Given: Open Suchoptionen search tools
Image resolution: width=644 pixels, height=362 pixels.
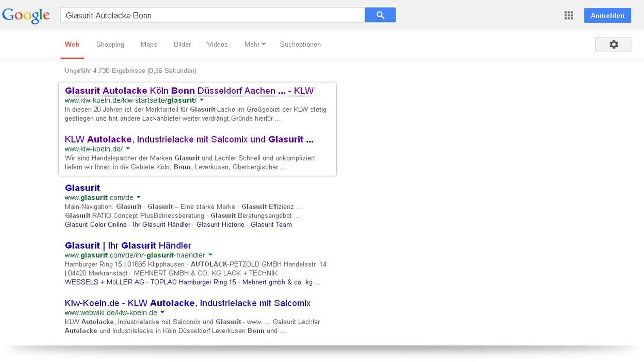Looking at the screenshot, I should (300, 44).
